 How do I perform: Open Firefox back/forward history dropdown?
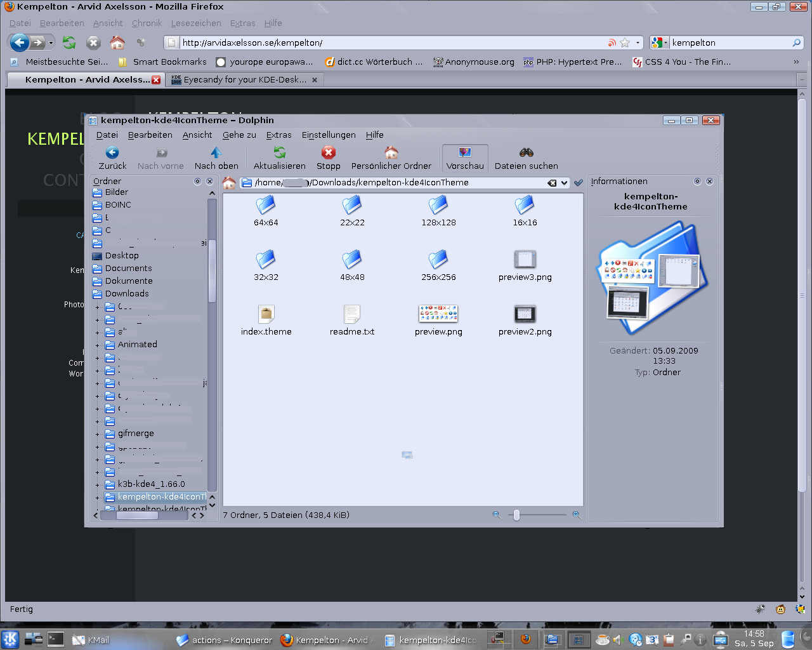(51, 43)
